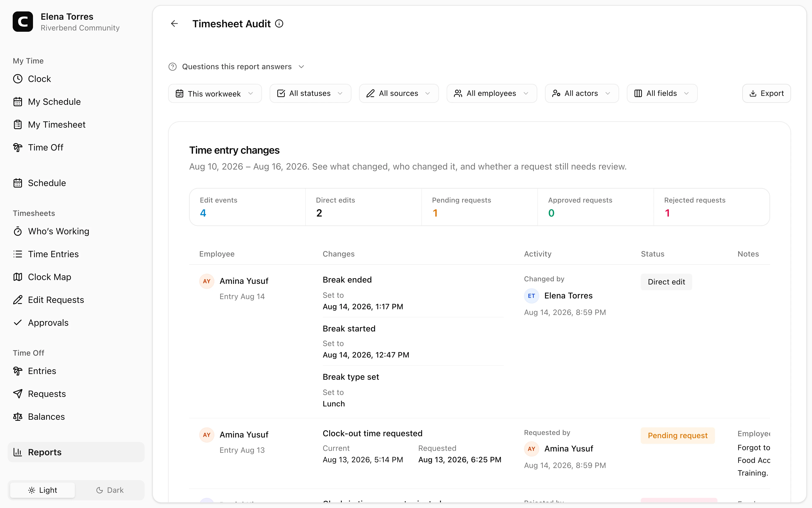Click the back arrow beside Timesheet Audit
This screenshot has height=508, width=812.
click(174, 23)
